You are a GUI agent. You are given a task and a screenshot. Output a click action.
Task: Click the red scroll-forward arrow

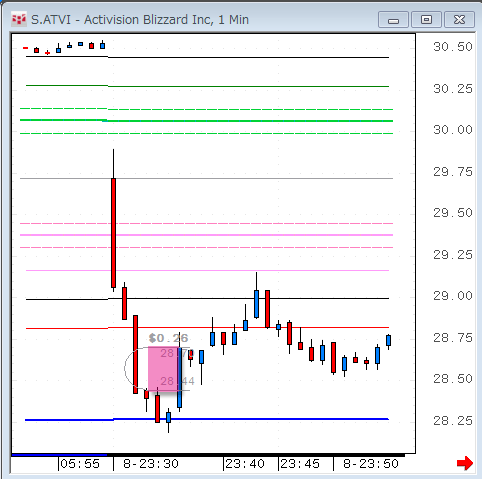coord(465,463)
